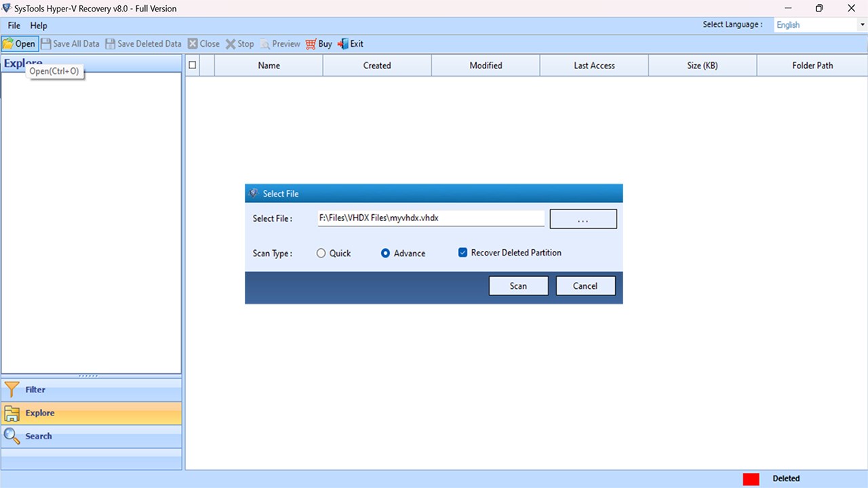Screen dimensions: 868x488
Task: Click the Filter funnel icon
Action: point(12,390)
